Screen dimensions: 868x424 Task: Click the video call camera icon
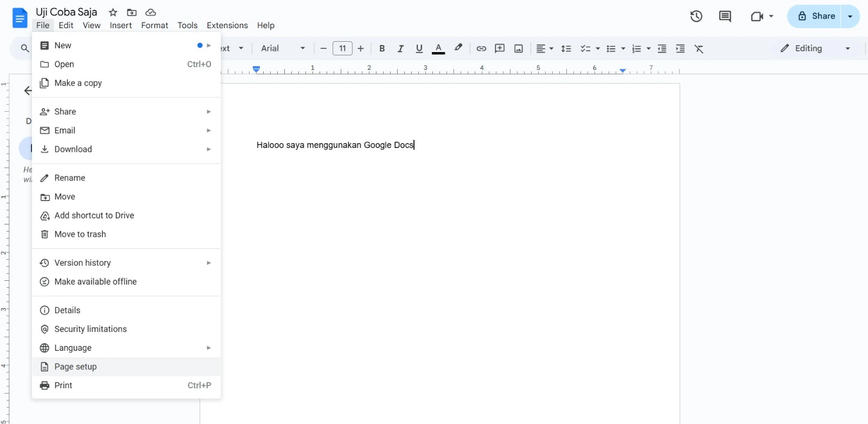coord(757,16)
